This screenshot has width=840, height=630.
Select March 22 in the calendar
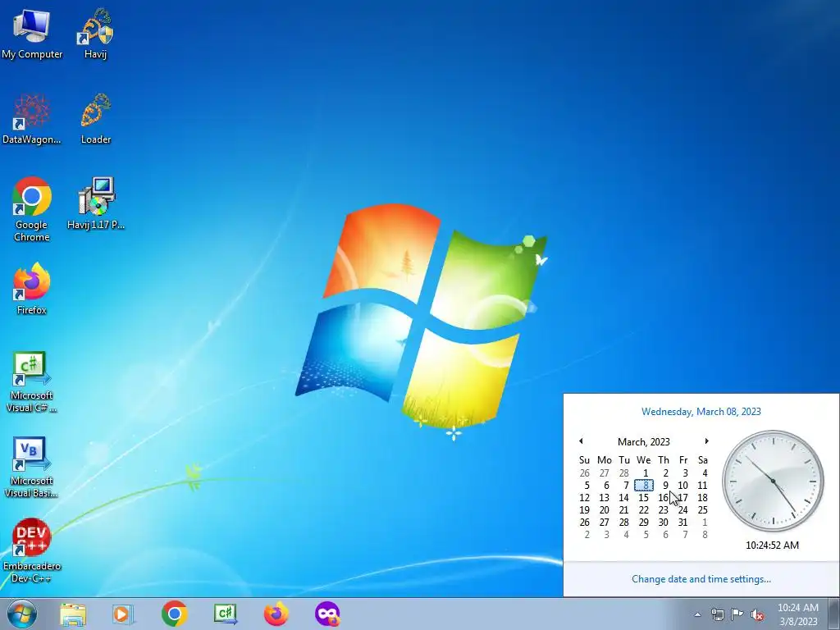[x=643, y=510]
